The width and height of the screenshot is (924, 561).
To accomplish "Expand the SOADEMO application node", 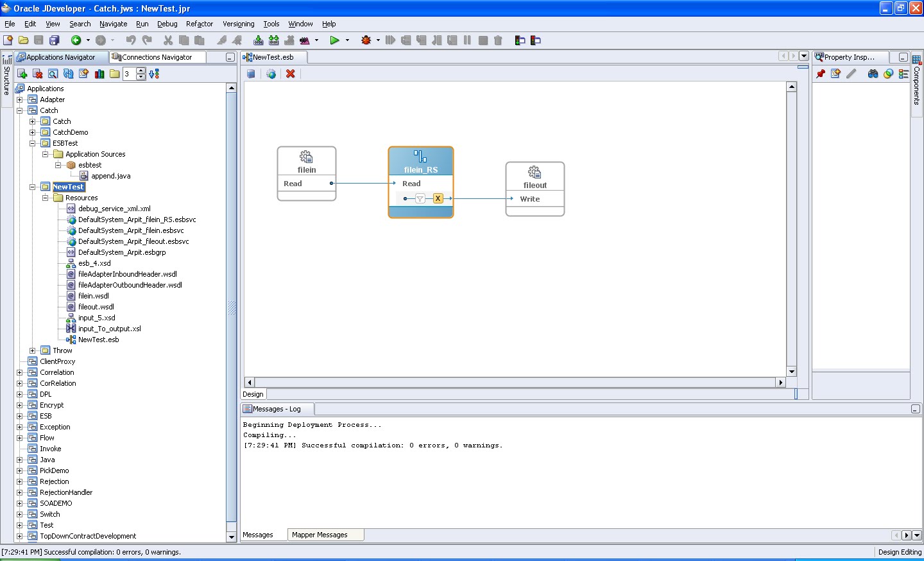I will pyautogui.click(x=19, y=503).
